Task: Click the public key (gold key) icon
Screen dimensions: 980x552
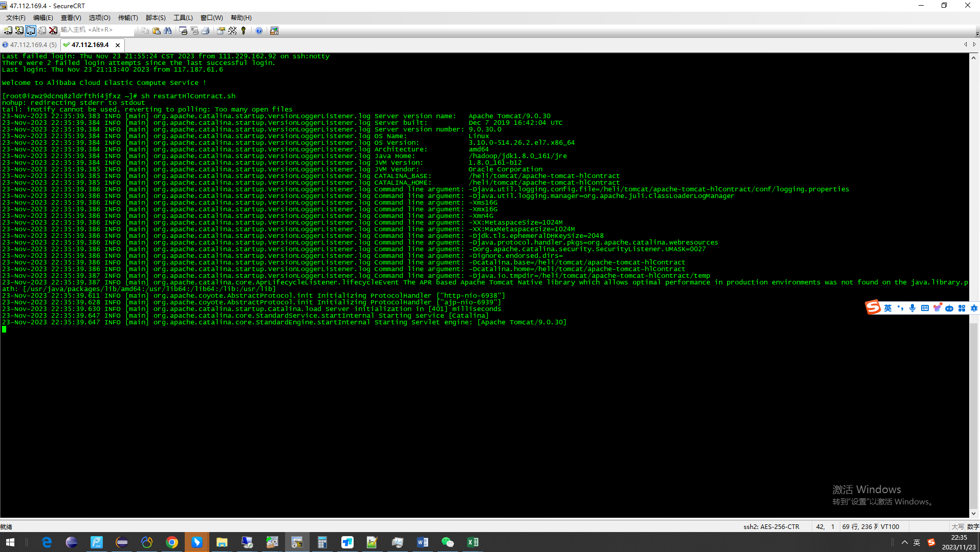Action: pyautogui.click(x=244, y=31)
